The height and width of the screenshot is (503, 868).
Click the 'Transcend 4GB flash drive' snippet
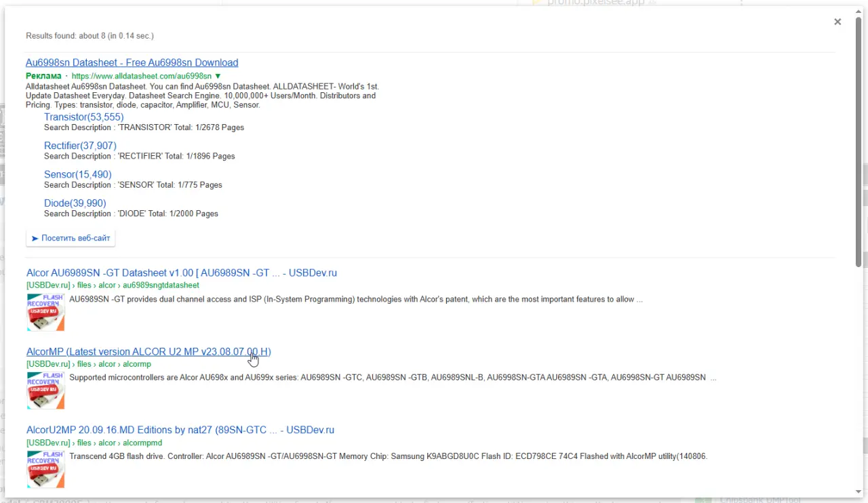pos(389,456)
